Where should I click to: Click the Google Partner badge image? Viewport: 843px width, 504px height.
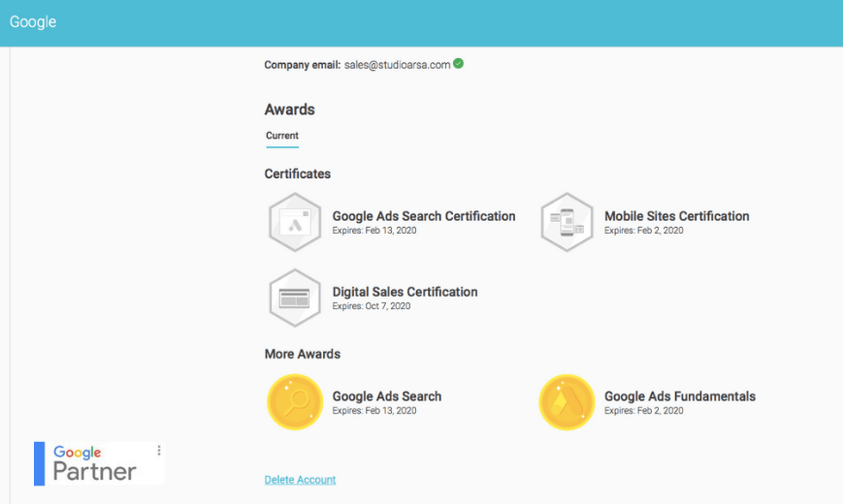click(100, 463)
